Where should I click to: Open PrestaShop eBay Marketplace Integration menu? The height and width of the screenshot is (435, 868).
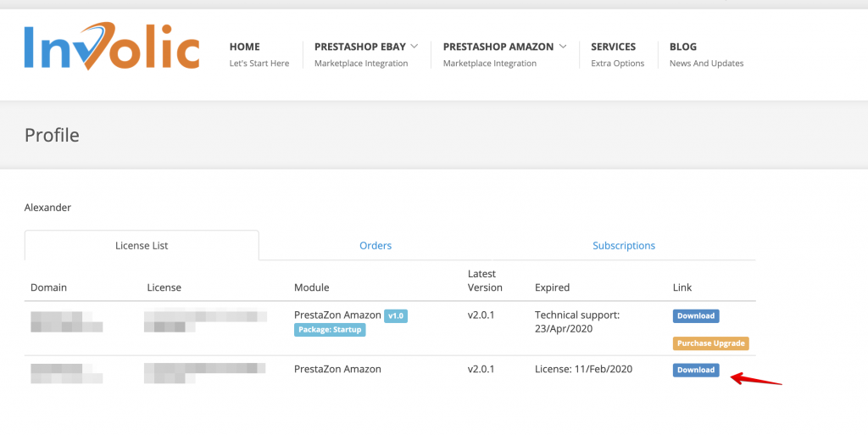(366, 54)
